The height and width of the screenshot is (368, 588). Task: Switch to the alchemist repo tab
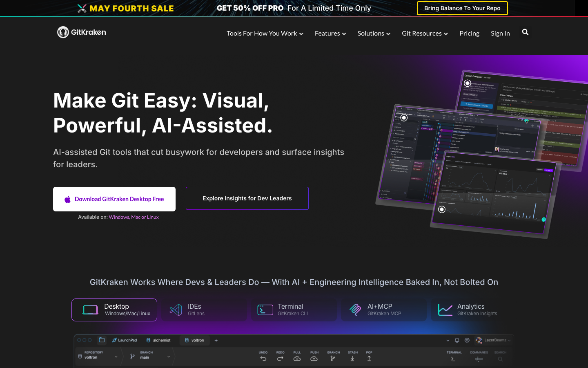[158, 340]
